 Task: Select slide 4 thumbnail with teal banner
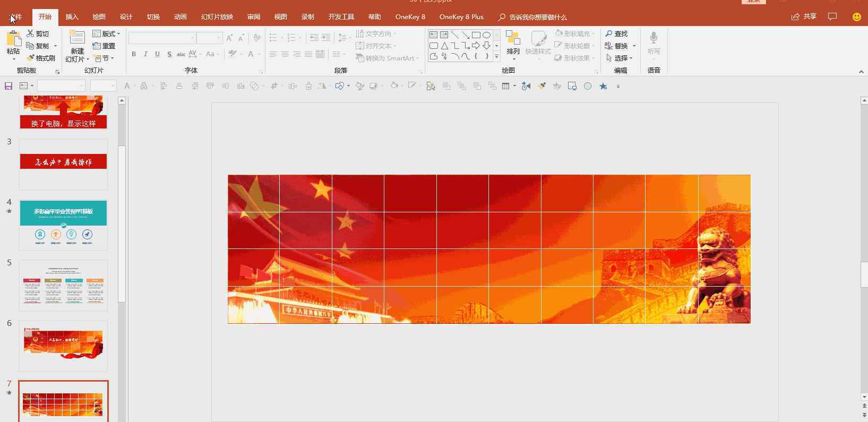tap(63, 225)
